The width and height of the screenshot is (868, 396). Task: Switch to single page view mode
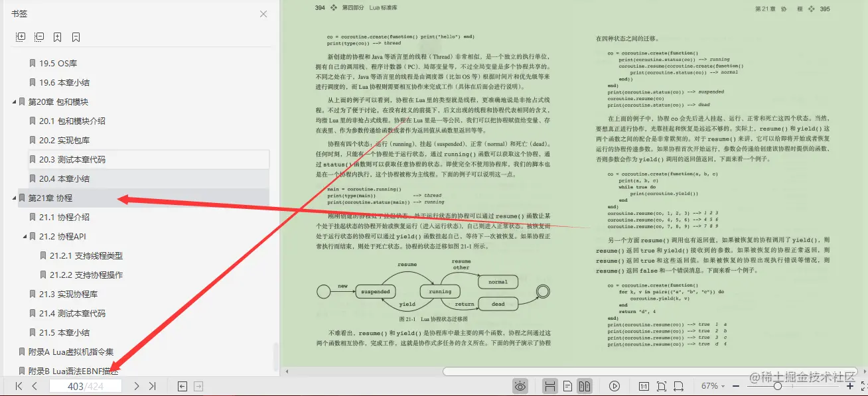pos(566,385)
